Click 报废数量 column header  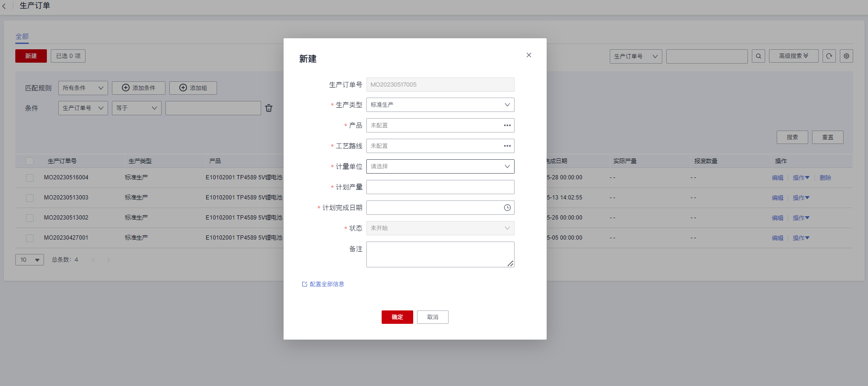706,161
